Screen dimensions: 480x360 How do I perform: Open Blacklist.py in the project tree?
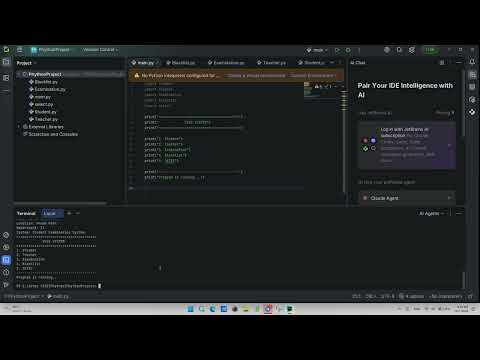click(x=43, y=82)
